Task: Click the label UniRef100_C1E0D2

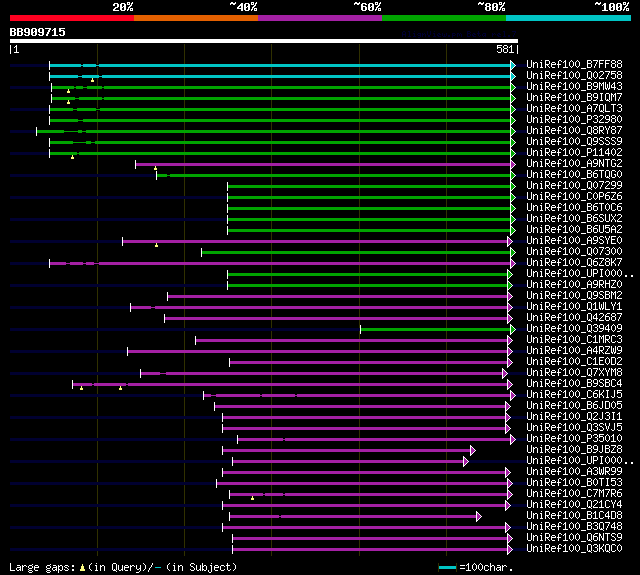Action: [574, 362]
